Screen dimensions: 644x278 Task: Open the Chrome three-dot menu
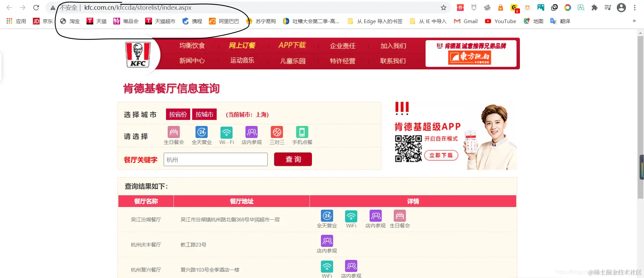pos(635,7)
